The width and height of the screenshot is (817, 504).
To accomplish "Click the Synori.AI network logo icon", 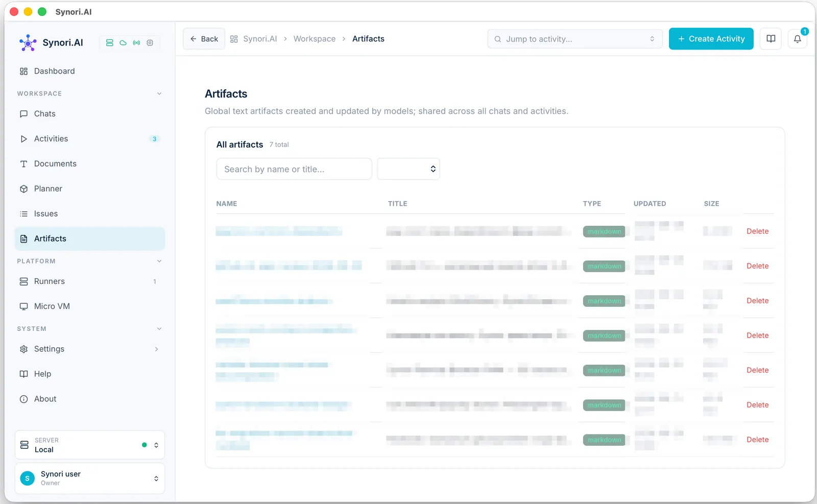I will click(x=28, y=43).
